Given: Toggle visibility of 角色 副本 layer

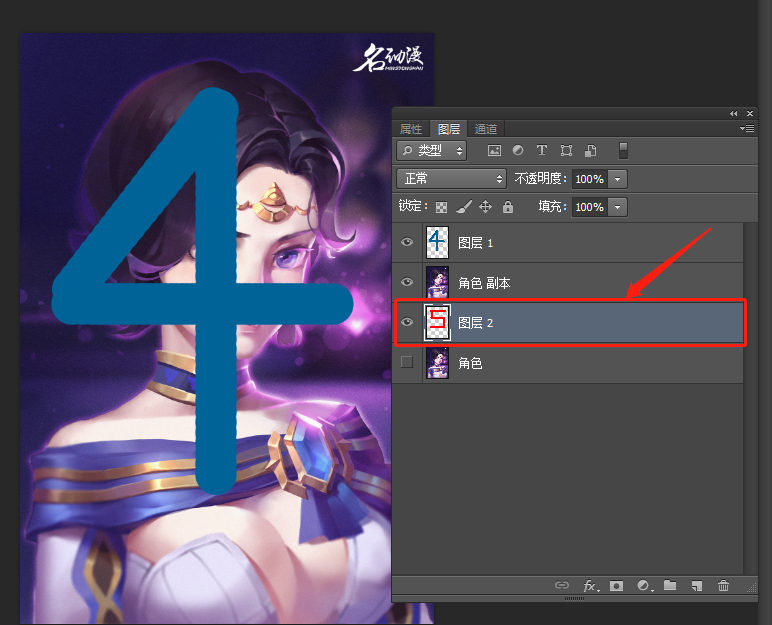Looking at the screenshot, I should pyautogui.click(x=406, y=283).
